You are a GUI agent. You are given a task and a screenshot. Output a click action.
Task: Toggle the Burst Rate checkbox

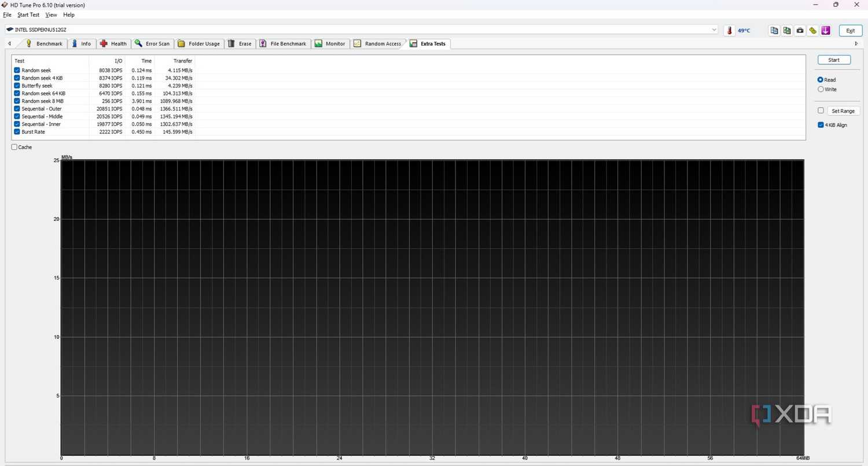tap(17, 132)
